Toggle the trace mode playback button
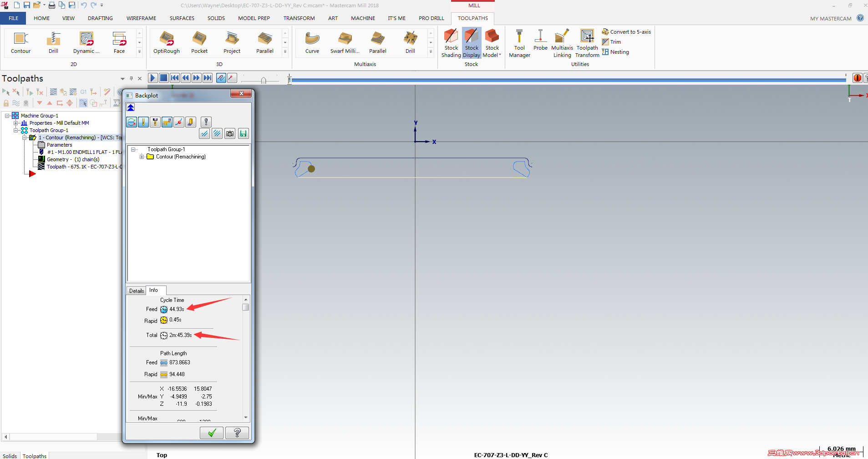Image resolution: width=868 pixels, height=459 pixels. click(221, 78)
